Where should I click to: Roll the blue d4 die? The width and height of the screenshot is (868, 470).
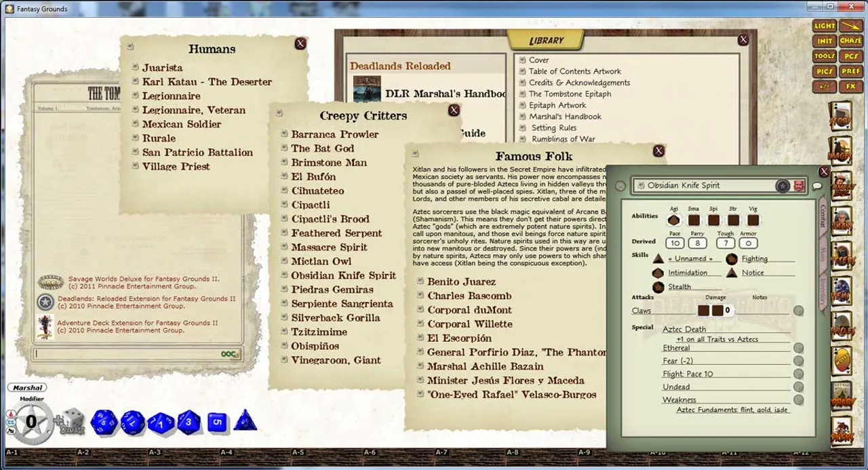coord(245,420)
